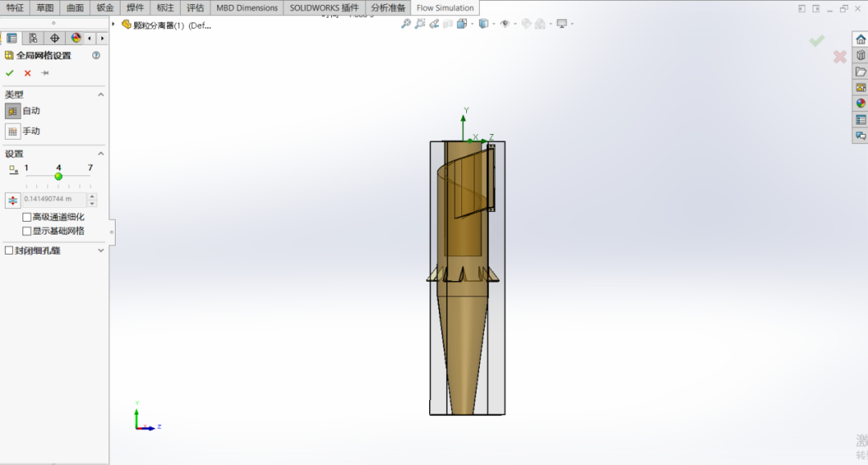The width and height of the screenshot is (868, 465).
Task: Open the MBD Dimensions tab
Action: click(x=247, y=8)
